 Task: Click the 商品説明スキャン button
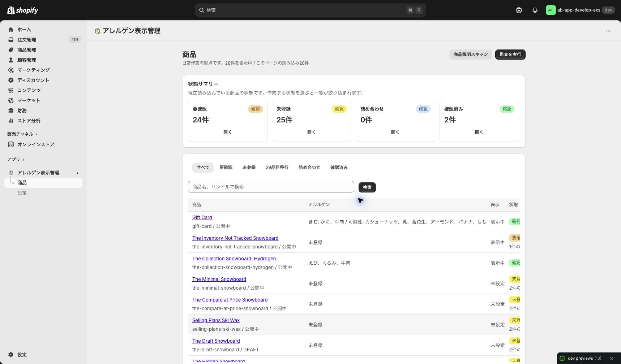pyautogui.click(x=471, y=55)
